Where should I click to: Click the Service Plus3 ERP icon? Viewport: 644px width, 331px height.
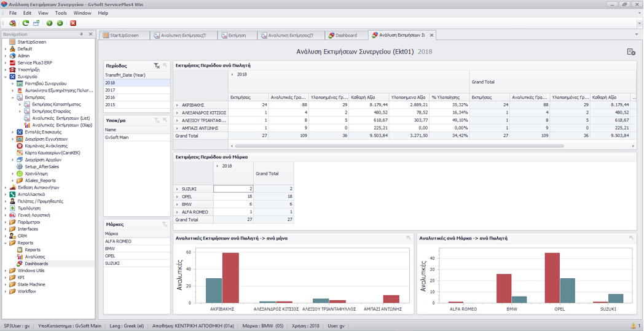[12, 63]
